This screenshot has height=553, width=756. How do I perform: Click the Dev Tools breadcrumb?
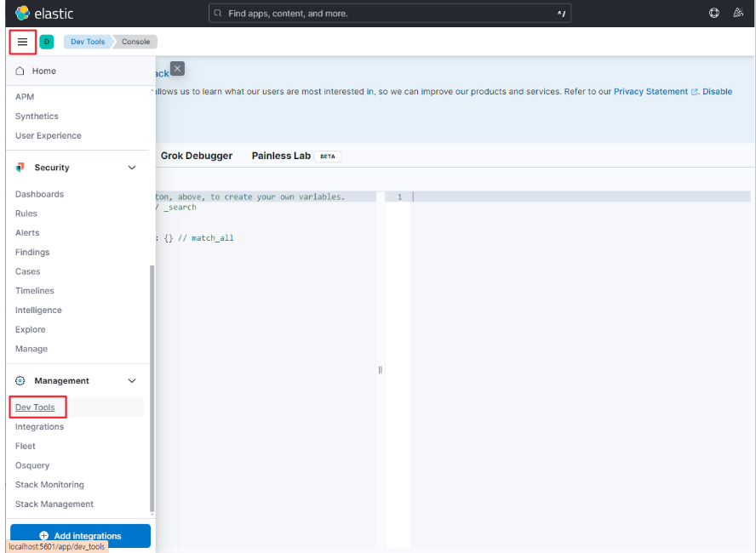point(88,42)
